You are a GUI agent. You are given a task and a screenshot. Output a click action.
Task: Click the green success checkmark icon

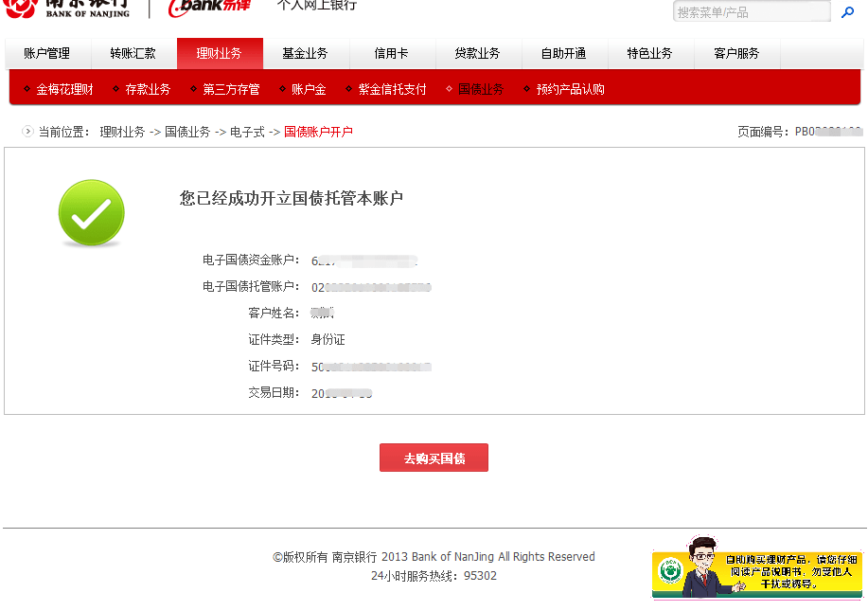(x=91, y=212)
